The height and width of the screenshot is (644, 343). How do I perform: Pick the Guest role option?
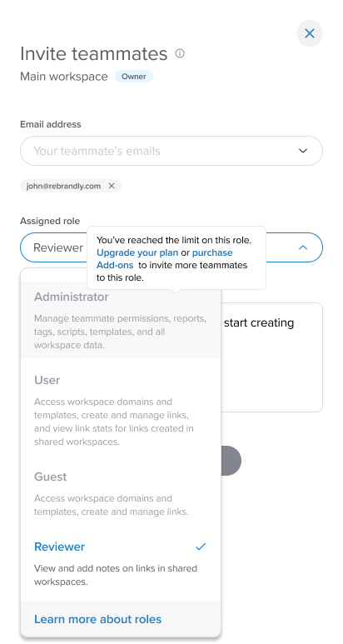pyautogui.click(x=121, y=494)
